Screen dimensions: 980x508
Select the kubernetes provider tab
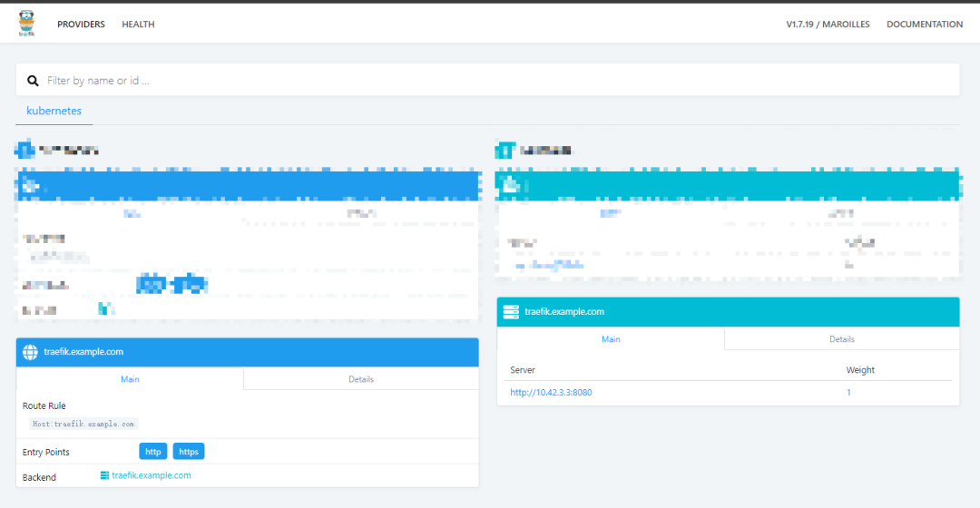pos(54,111)
